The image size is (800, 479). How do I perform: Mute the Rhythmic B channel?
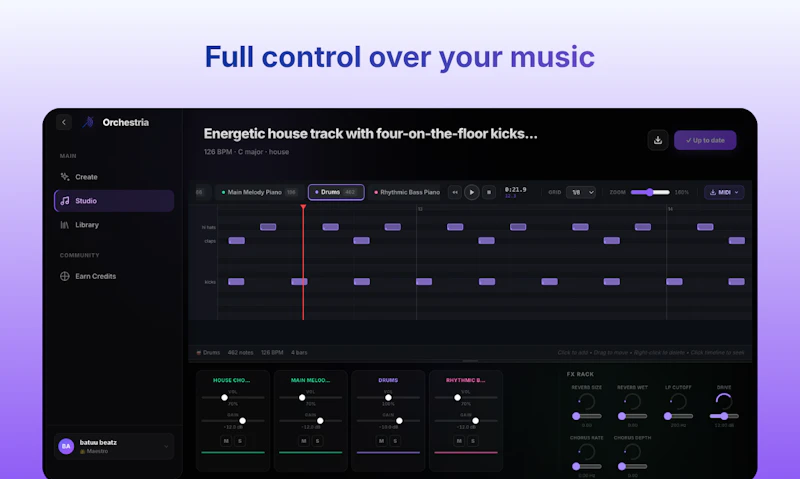coord(459,441)
